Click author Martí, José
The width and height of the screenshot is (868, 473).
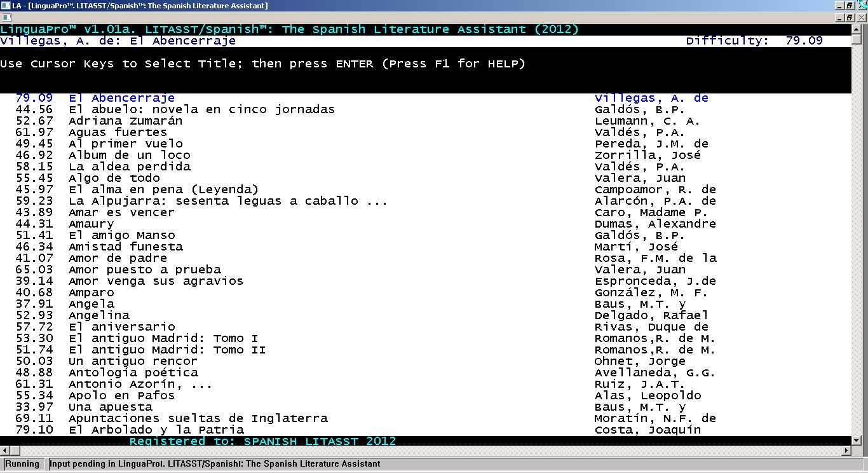(636, 247)
